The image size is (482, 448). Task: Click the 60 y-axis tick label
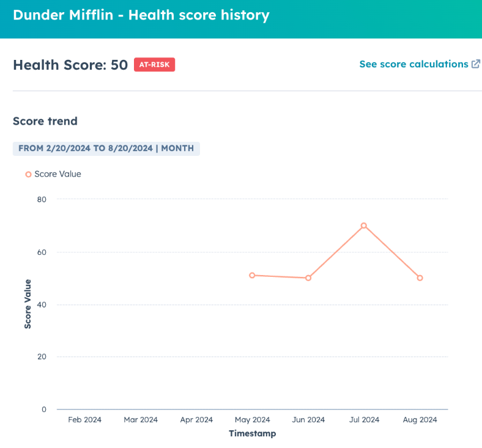click(42, 252)
